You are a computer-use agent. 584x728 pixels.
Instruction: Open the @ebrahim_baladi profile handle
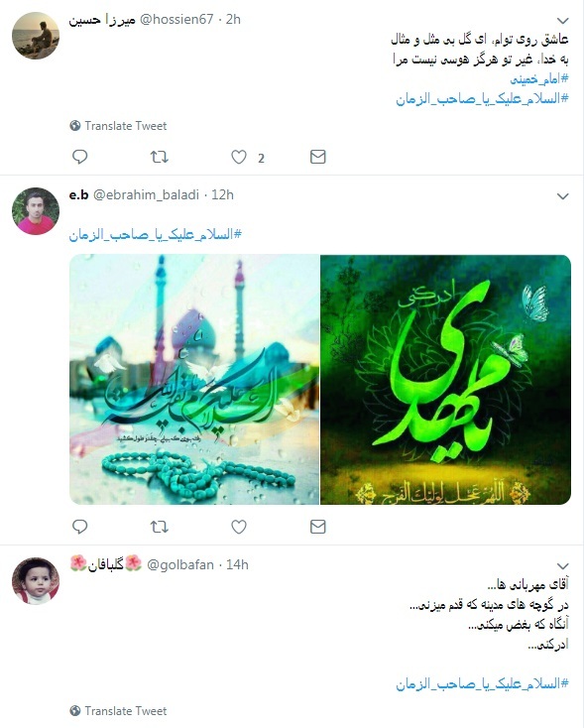(x=146, y=195)
